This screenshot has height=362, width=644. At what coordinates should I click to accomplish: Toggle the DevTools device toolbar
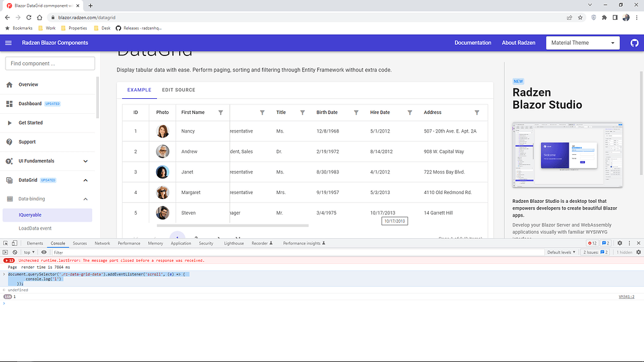14,243
